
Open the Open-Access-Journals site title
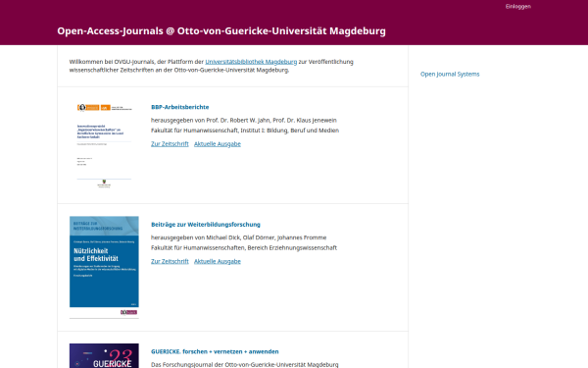[221, 31]
